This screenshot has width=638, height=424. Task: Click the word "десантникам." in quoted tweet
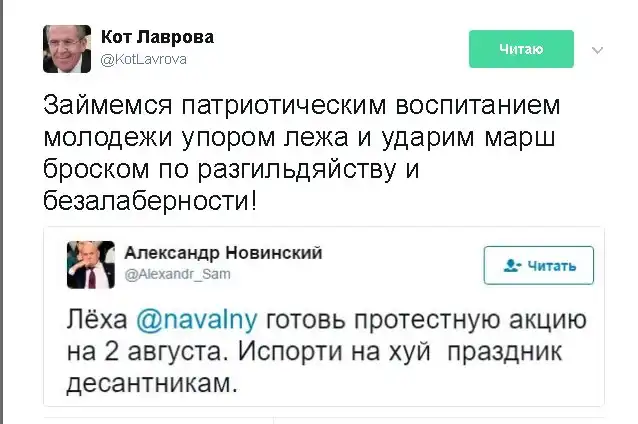click(x=156, y=383)
